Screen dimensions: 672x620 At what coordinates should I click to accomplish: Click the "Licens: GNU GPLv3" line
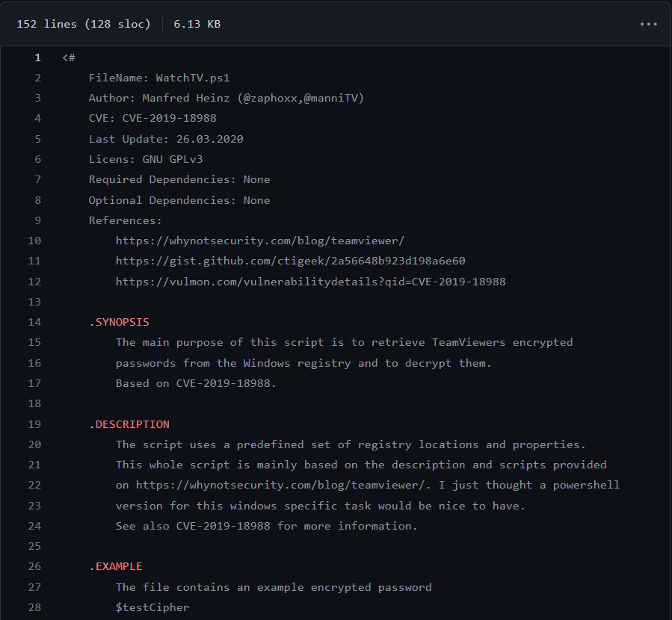pos(146,159)
